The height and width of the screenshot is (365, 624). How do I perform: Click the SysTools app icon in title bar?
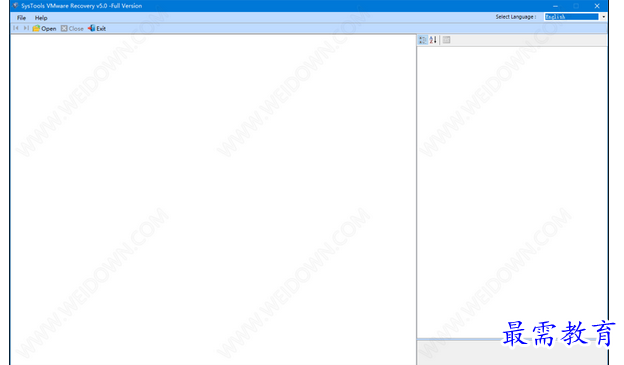click(x=16, y=6)
